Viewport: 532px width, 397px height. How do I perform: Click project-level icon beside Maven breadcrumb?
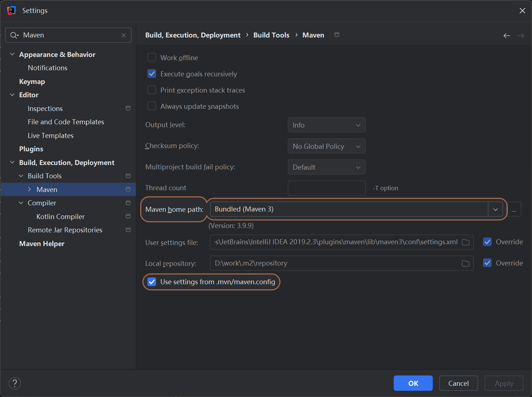[337, 35]
